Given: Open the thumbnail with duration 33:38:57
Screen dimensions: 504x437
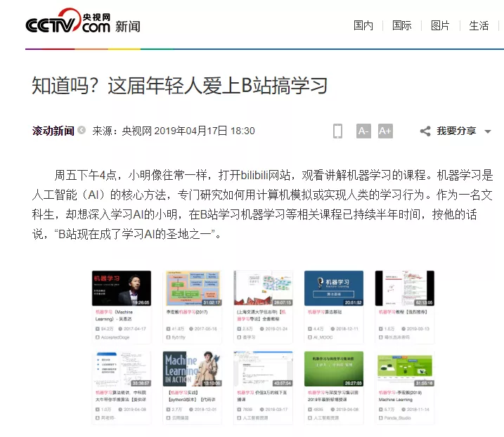Looking at the screenshot, I should [x=122, y=369].
